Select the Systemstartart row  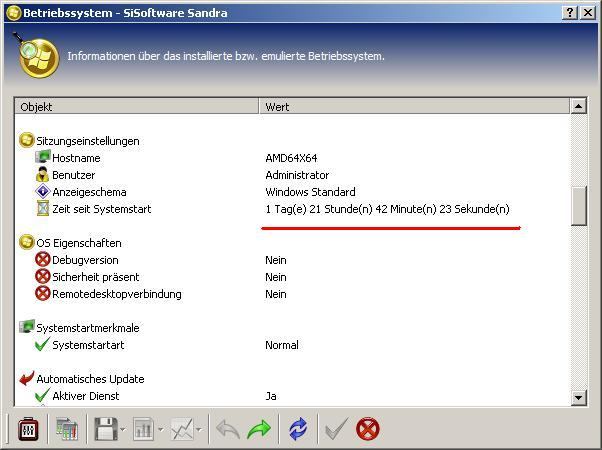click(x=292, y=345)
